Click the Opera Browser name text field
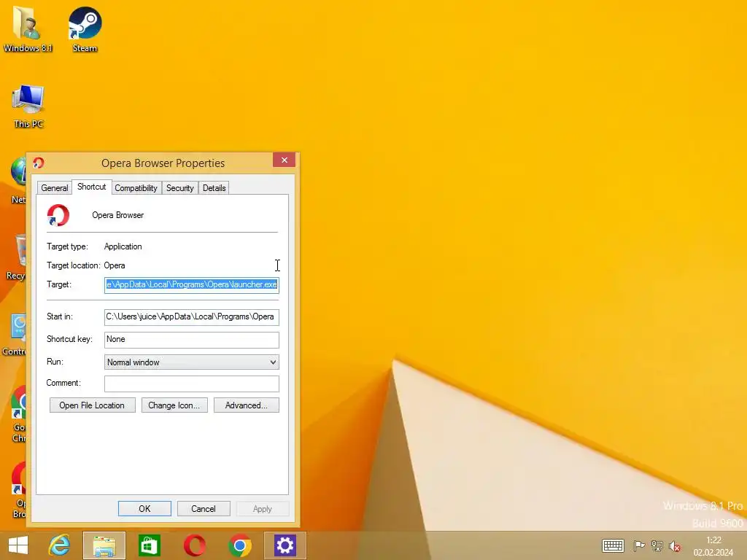This screenshot has width=747, height=560. [117, 215]
